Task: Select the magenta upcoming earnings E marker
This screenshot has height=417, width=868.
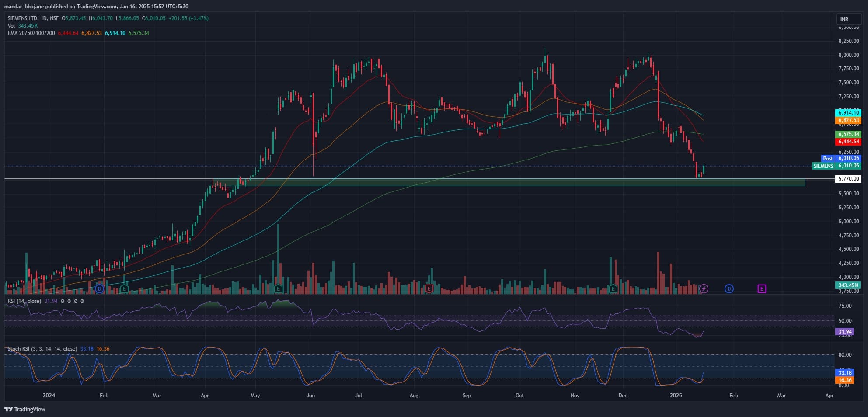Action: [x=762, y=288]
